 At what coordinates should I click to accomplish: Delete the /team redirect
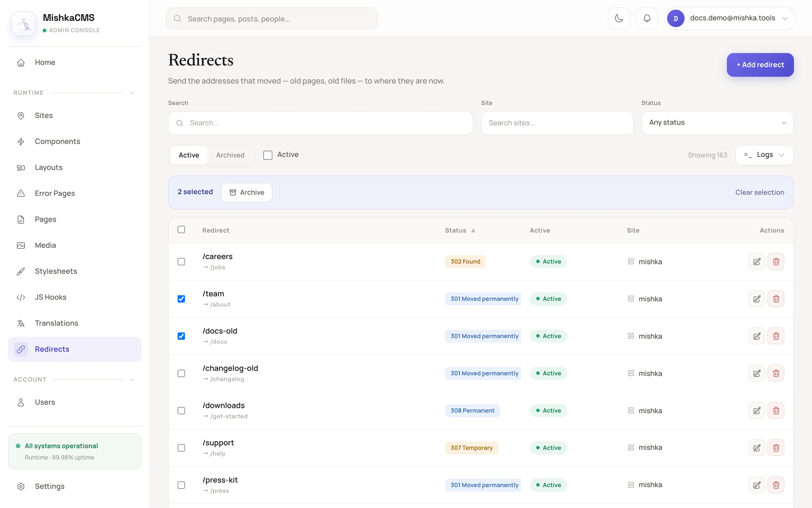pyautogui.click(x=776, y=299)
